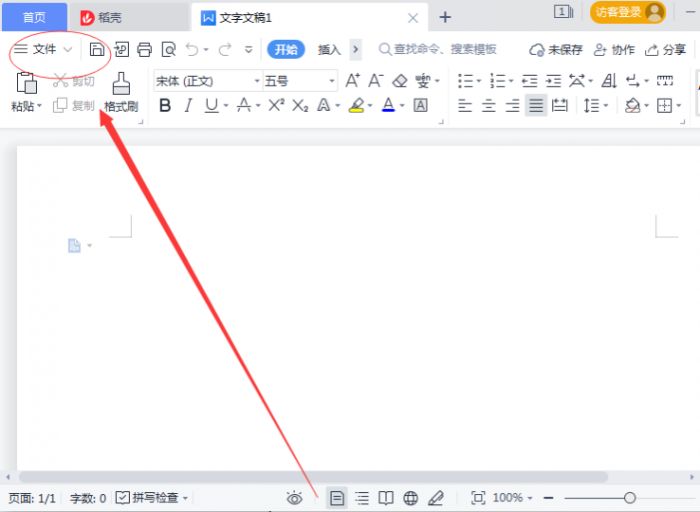Click the superscript X² icon
The image size is (700, 512).
[x=277, y=105]
